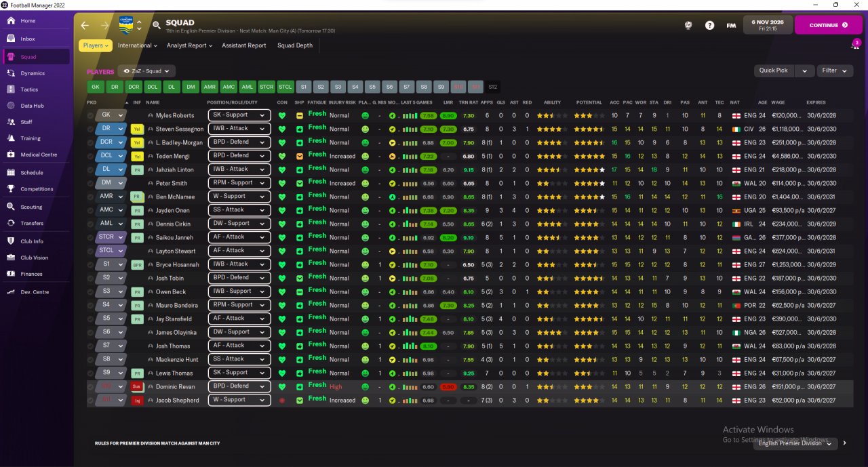Toggle selection circle for Josh Tobin

[91, 278]
